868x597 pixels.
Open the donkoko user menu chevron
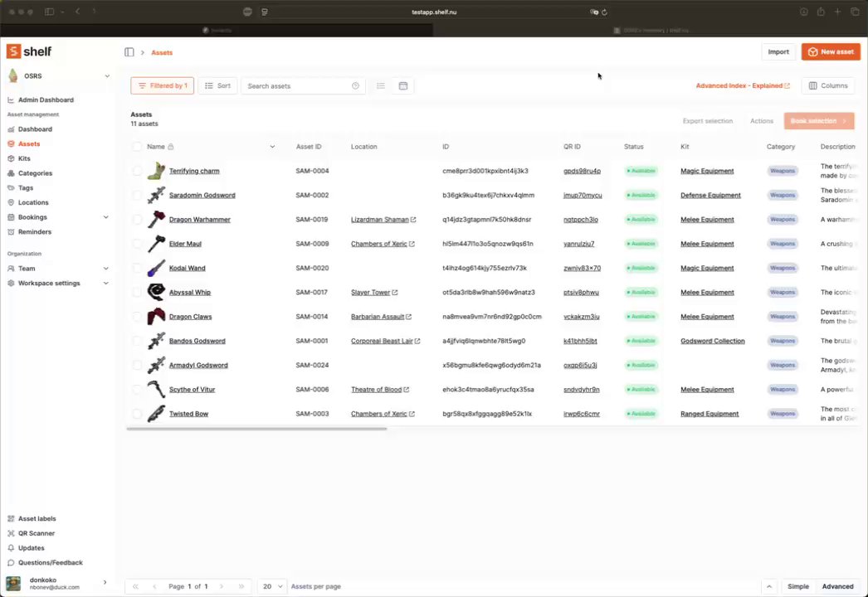[x=105, y=582]
